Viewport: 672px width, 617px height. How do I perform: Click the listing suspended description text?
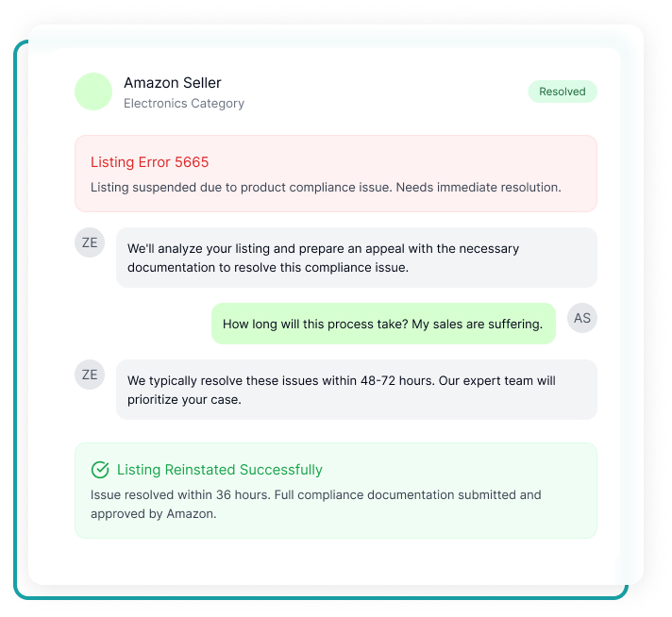click(x=326, y=187)
